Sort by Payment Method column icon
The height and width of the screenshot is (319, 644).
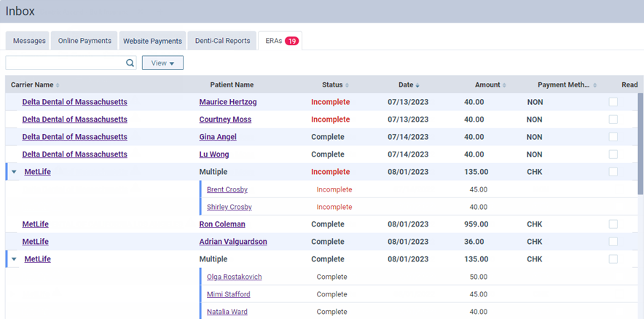596,85
